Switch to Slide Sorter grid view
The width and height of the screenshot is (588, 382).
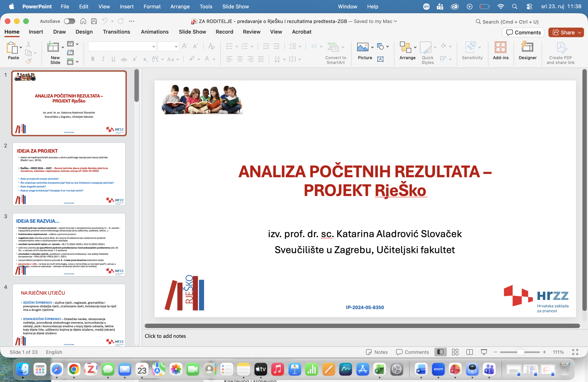pyautogui.click(x=455, y=352)
